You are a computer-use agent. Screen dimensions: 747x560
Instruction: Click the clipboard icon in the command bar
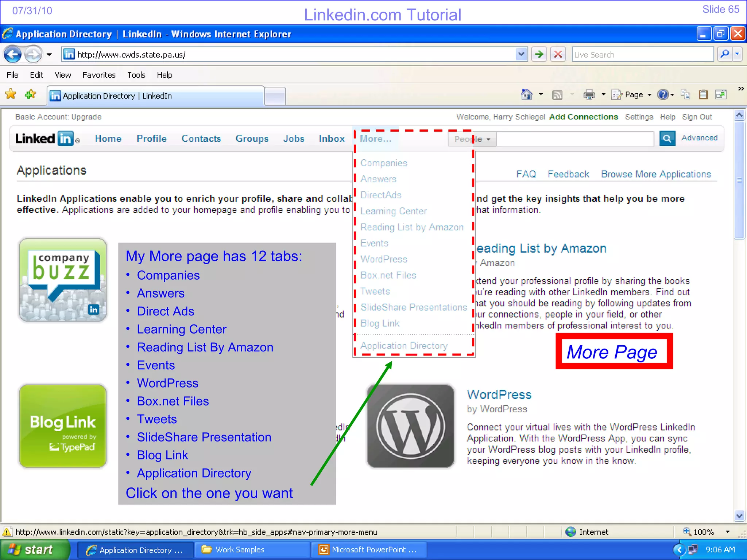pyautogui.click(x=703, y=95)
